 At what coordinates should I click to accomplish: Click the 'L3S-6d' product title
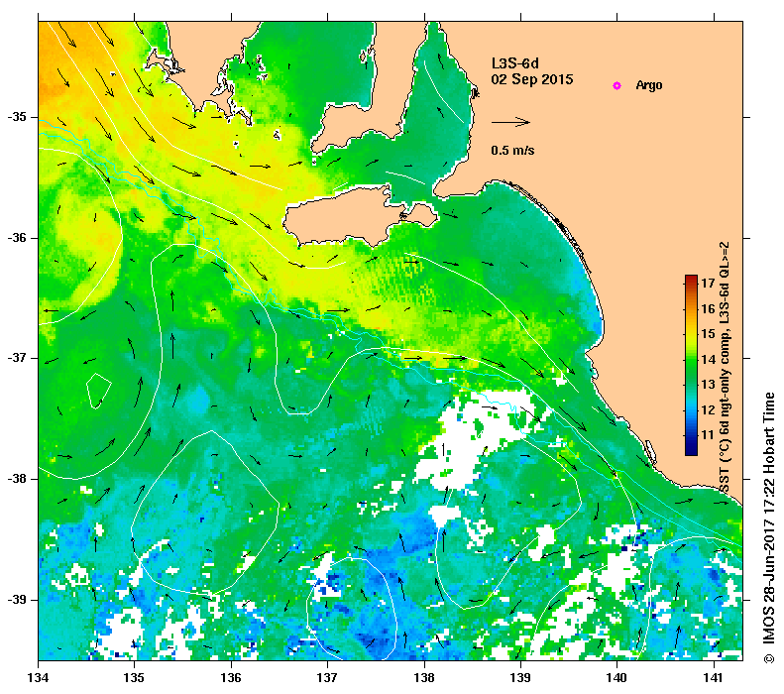(514, 63)
